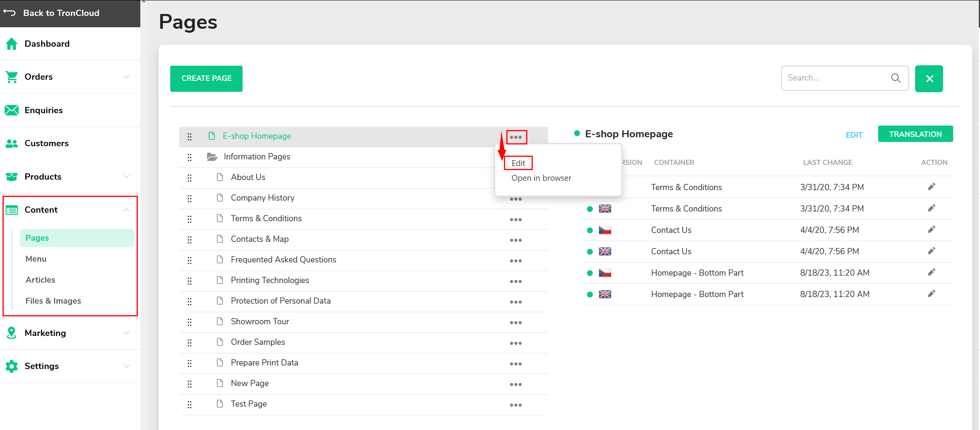This screenshot has height=430, width=980.
Task: Expand the Products menu chevron
Action: point(127,177)
